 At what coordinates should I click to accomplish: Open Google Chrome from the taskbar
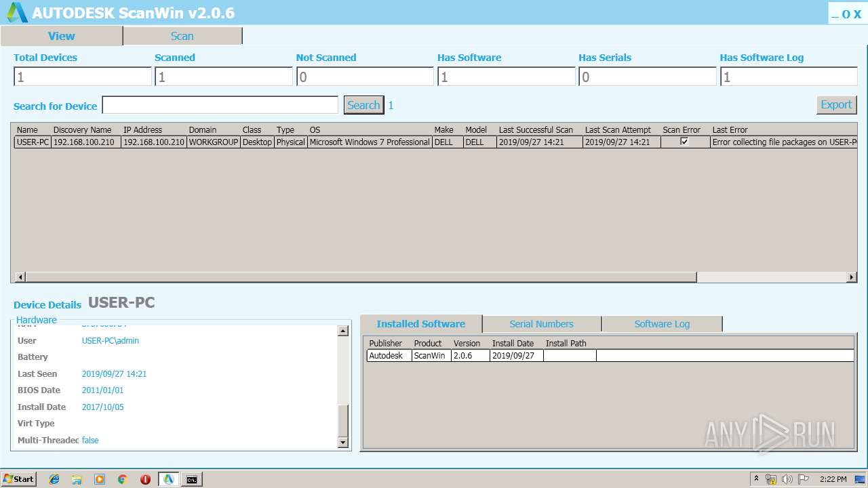(x=123, y=479)
